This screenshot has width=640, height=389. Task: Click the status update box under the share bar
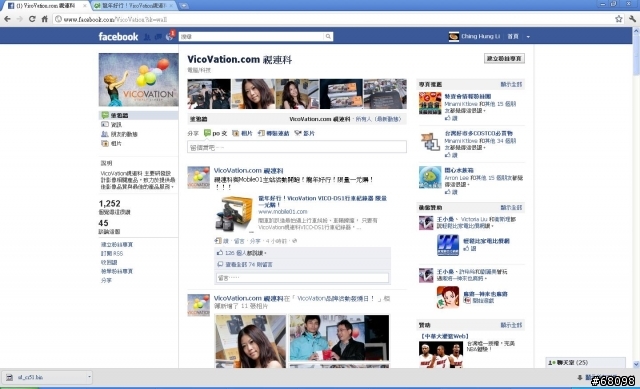297,147
